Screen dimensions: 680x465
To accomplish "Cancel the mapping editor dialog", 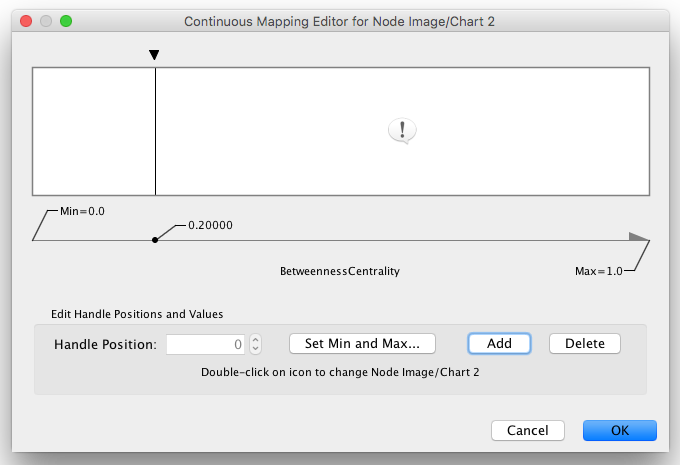I will [x=528, y=430].
